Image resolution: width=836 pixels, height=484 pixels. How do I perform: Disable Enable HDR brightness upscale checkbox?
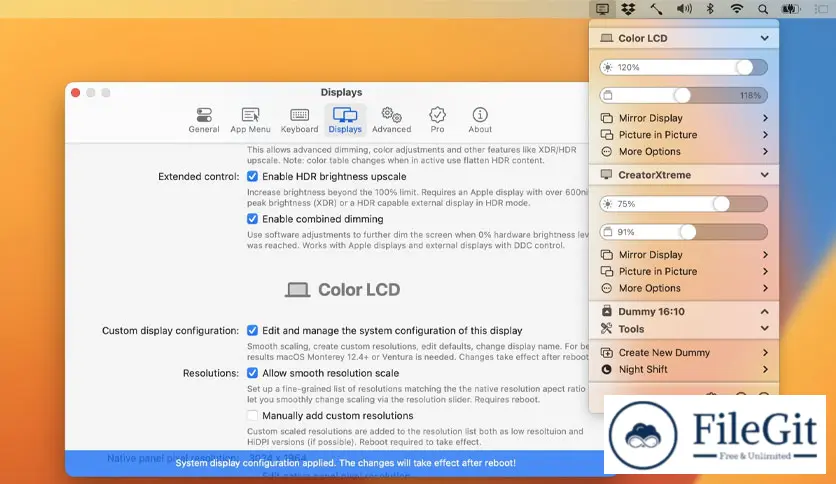coord(252,176)
